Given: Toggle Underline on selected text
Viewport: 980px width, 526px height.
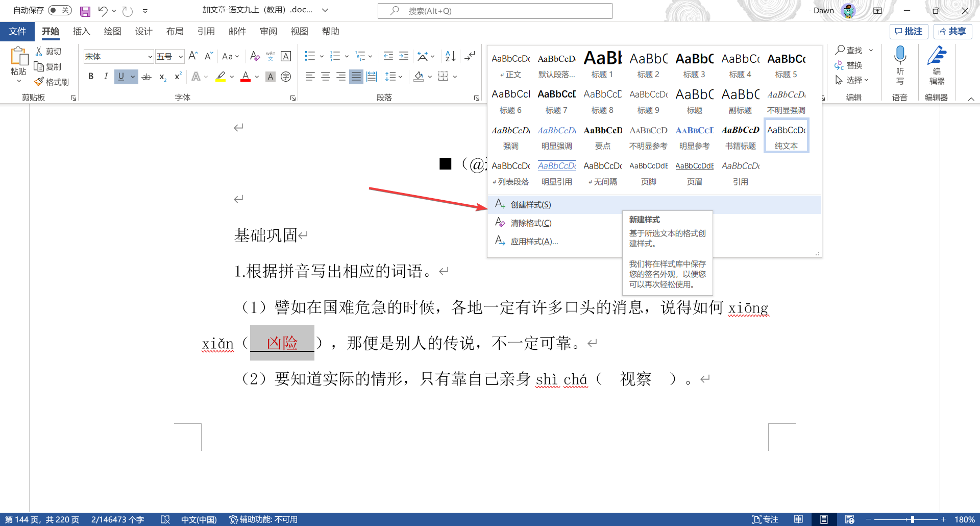Looking at the screenshot, I should 121,77.
